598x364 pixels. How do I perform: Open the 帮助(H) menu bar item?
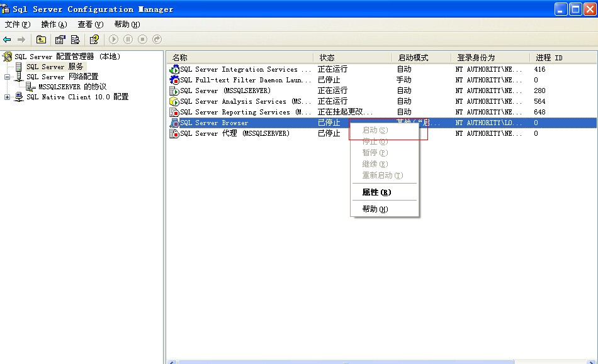pyautogui.click(x=127, y=25)
